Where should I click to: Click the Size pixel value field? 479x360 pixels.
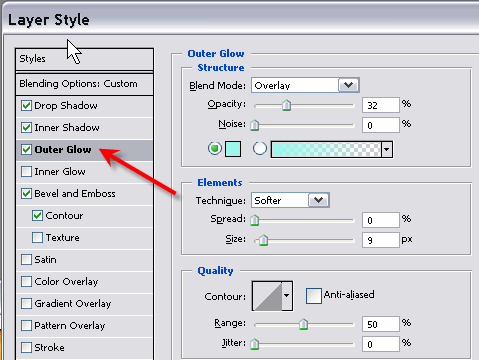pyautogui.click(x=381, y=240)
